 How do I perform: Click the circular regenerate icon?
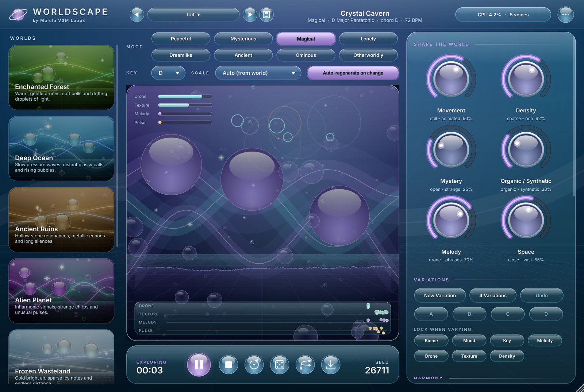pyautogui.click(x=254, y=364)
